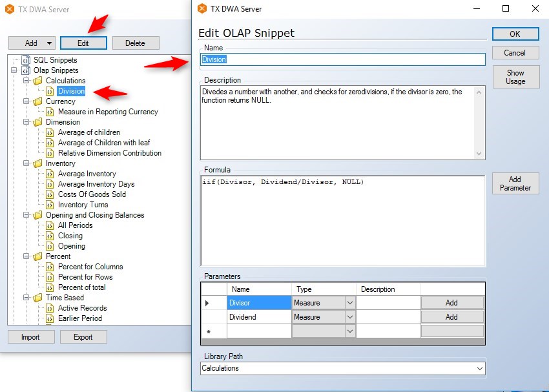Click the Calculations folder icon

click(38, 81)
